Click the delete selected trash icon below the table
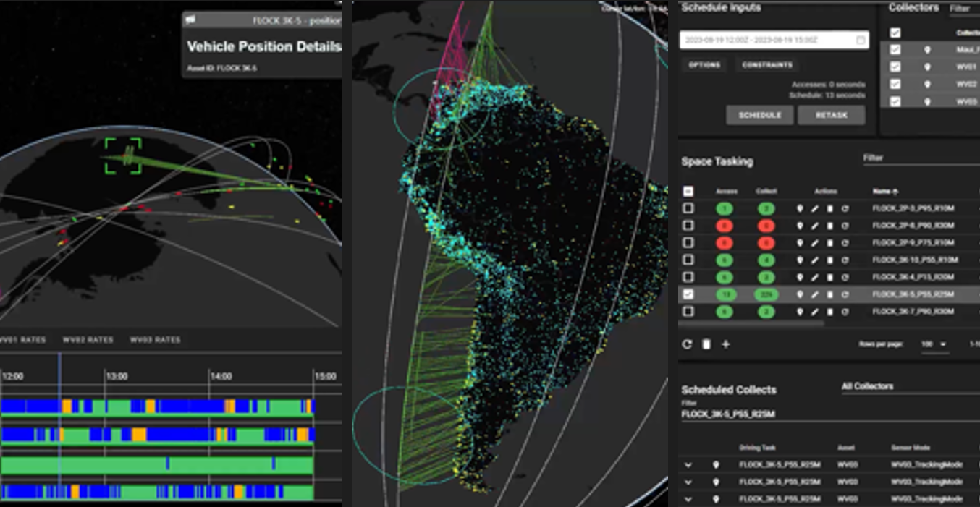This screenshot has height=507, width=980. tap(706, 344)
